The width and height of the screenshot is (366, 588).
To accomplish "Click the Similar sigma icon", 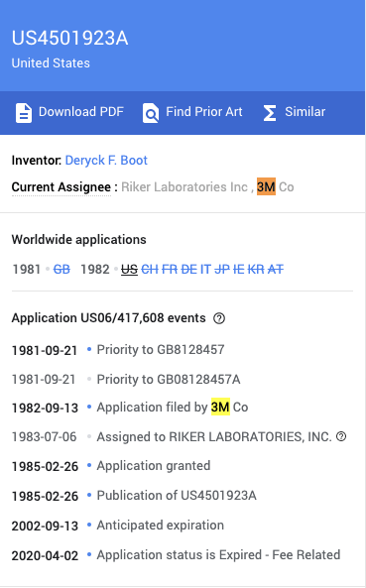I will point(270,113).
